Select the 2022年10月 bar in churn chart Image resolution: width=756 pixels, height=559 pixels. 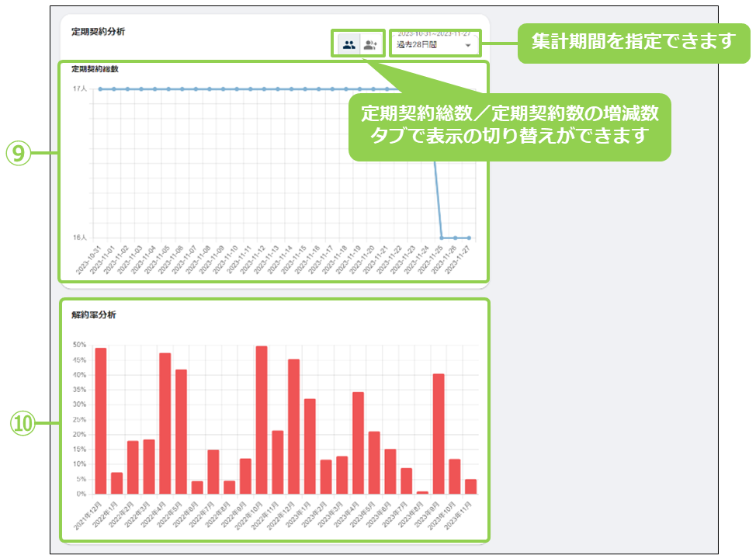262,419
